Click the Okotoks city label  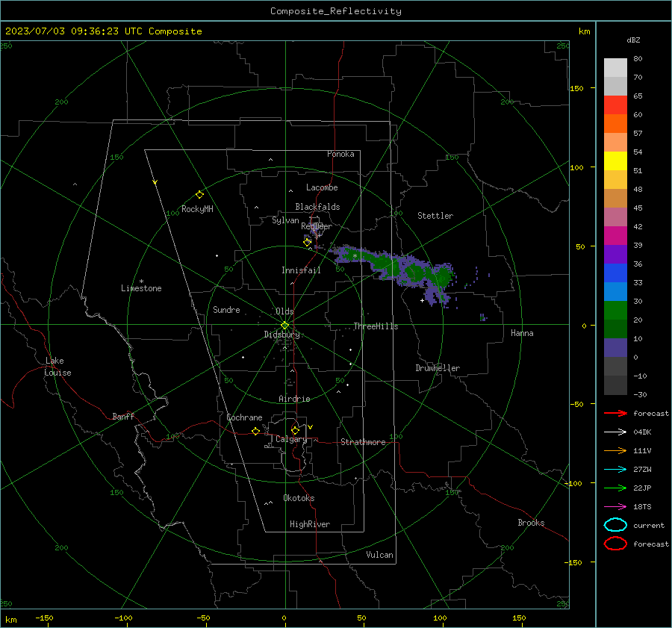tap(299, 498)
